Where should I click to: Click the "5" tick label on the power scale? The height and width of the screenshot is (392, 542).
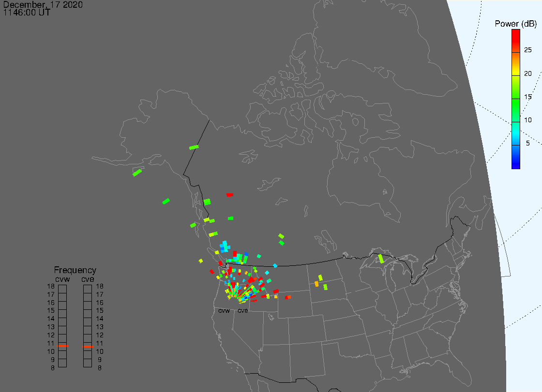527,143
